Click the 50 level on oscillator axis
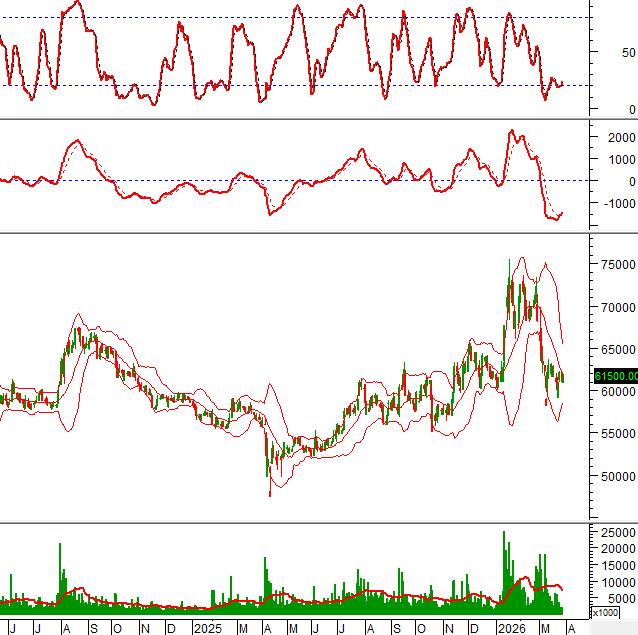This screenshot has width=638, height=635. (627, 52)
